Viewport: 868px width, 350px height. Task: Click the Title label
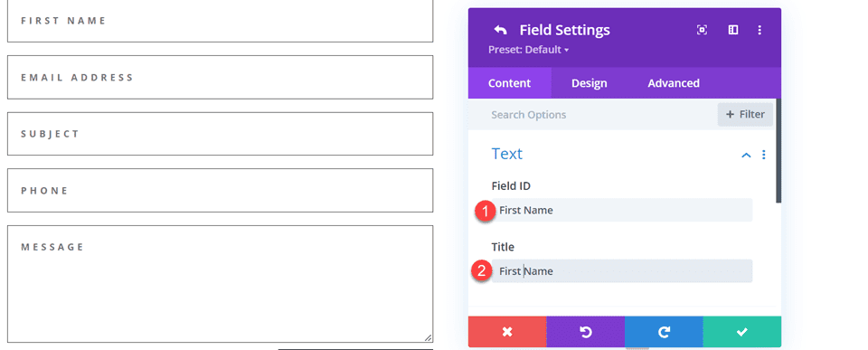[x=503, y=247]
